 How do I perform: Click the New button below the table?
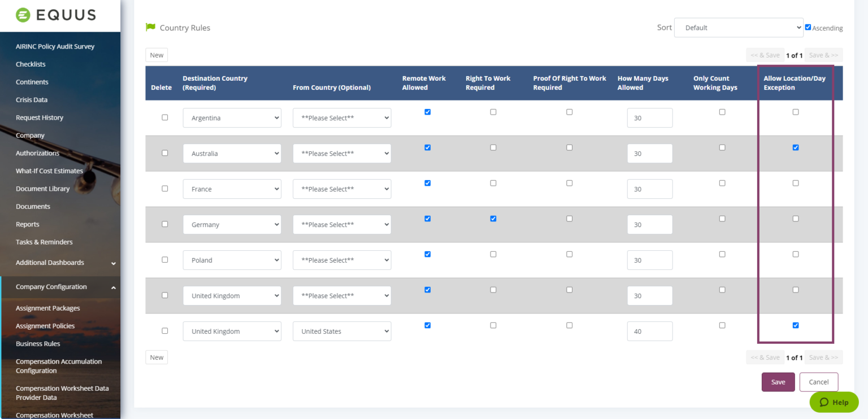(x=157, y=357)
